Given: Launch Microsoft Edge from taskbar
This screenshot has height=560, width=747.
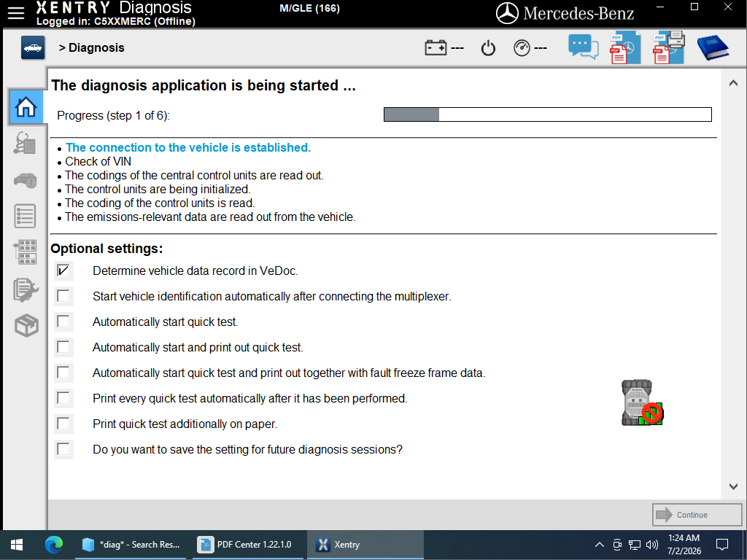Looking at the screenshot, I should (x=54, y=544).
